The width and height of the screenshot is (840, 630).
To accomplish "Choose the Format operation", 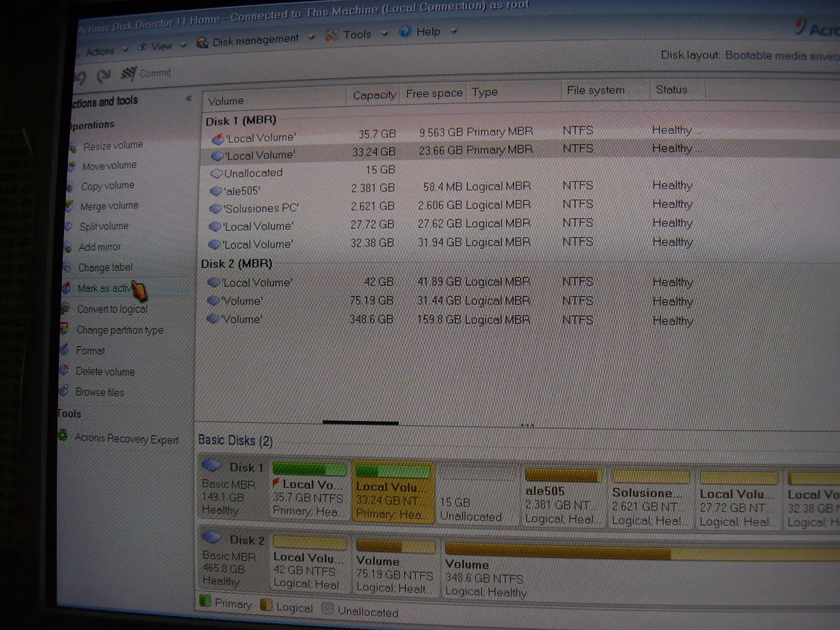I will coord(90,350).
